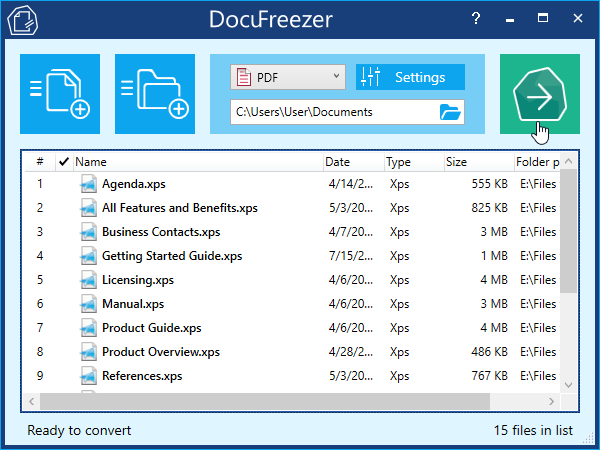Sort list by Name column header

pos(198,162)
